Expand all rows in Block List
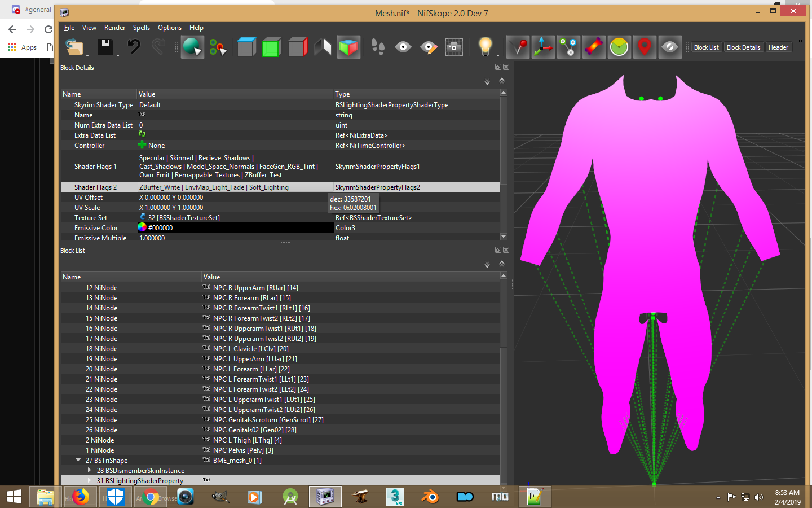 [x=487, y=265]
